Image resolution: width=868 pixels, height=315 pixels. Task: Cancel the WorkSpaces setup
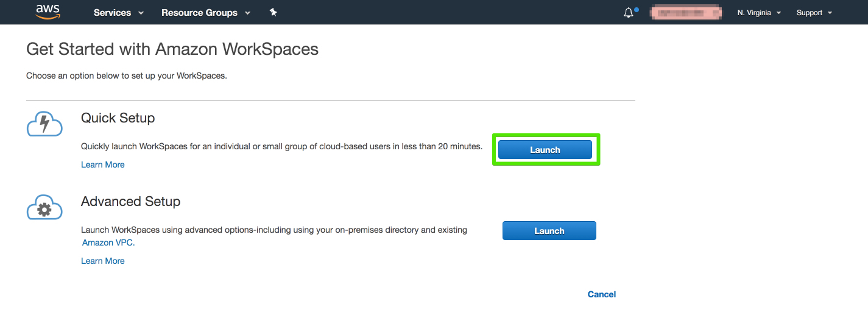tap(602, 294)
